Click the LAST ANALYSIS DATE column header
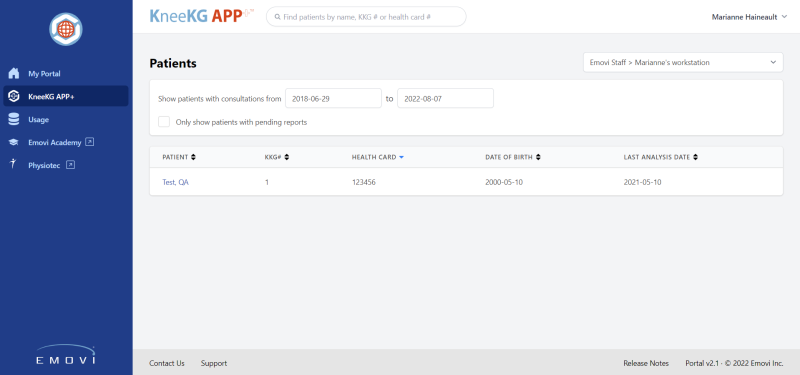 click(x=657, y=157)
